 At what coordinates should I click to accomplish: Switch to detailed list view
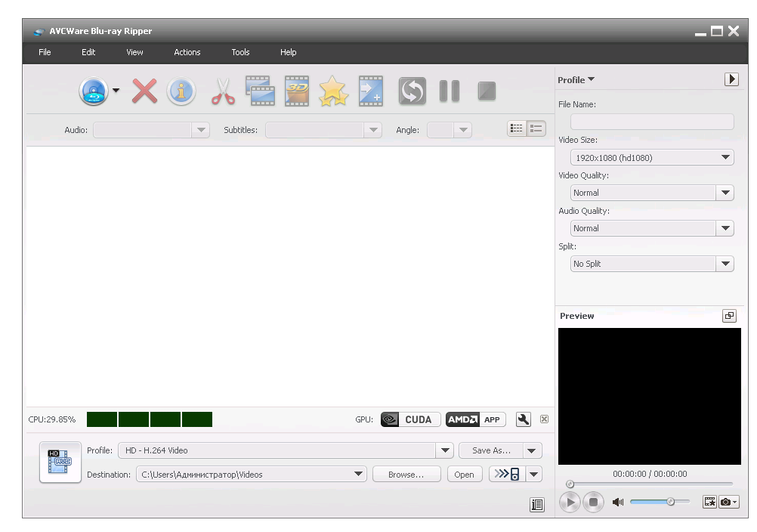coord(536,129)
